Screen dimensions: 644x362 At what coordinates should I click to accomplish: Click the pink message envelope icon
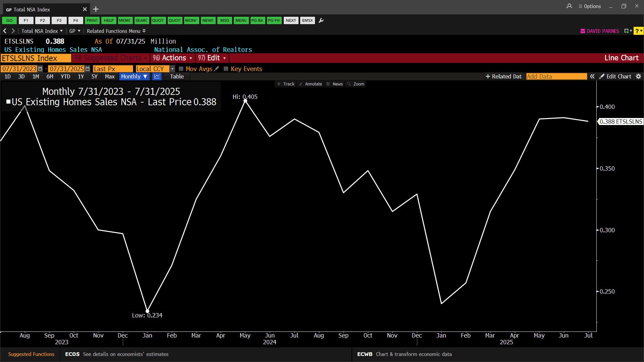tap(583, 31)
